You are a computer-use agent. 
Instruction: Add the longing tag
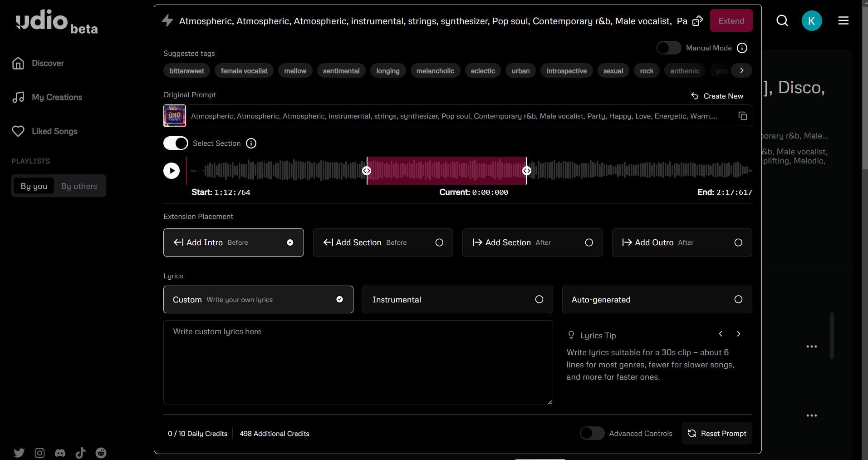[388, 71]
